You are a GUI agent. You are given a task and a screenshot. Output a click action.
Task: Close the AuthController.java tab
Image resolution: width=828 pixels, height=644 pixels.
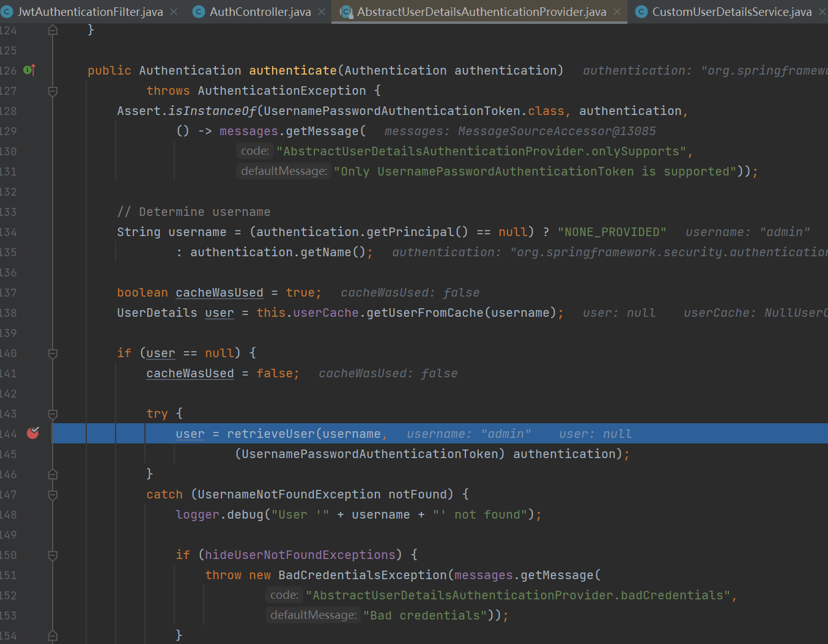tap(322, 12)
